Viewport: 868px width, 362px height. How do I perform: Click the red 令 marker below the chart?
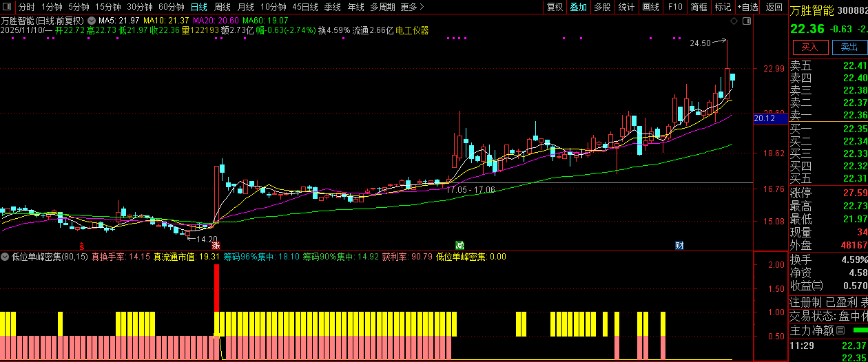[83, 245]
